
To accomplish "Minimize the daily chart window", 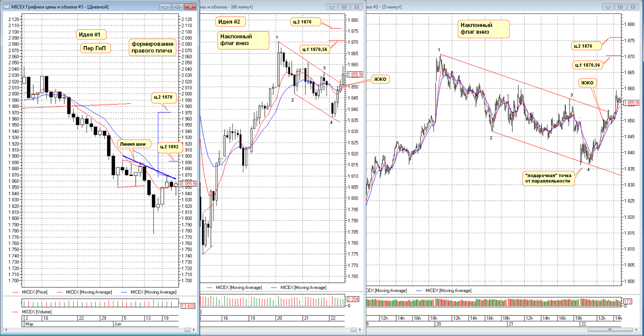I will pos(165,7).
